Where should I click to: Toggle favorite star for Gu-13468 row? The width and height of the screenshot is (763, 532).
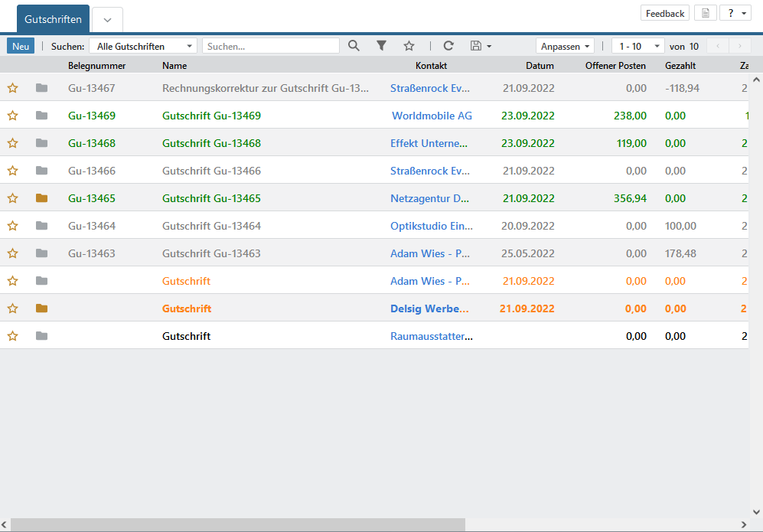12,143
